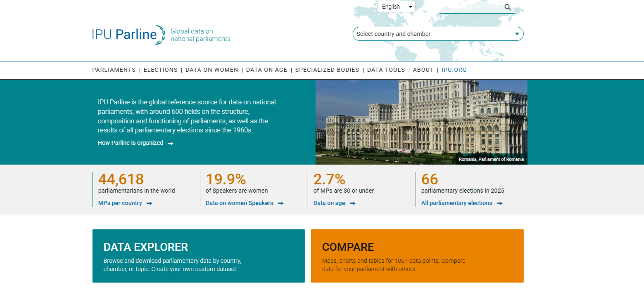
Task: Open the SPECIALIZED BODIES menu
Action: tap(327, 70)
